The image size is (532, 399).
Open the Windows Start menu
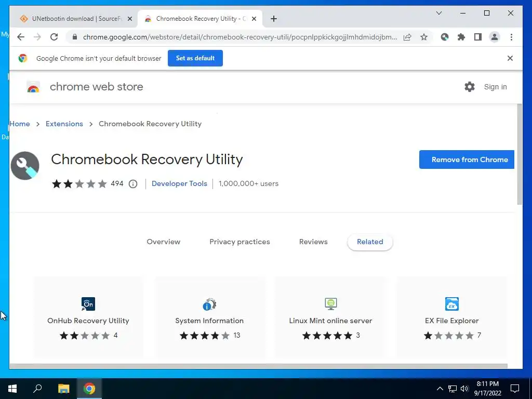[x=12, y=389]
